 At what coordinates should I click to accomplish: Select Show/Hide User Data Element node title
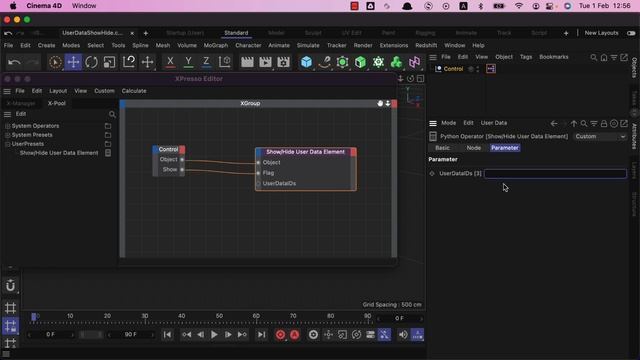click(305, 152)
